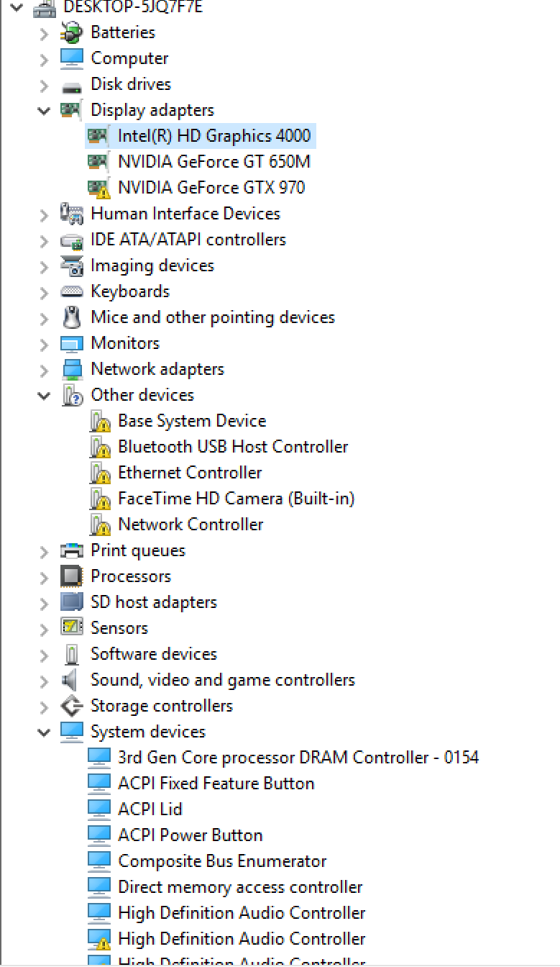The image size is (560, 967).
Task: Click the Batteries category icon
Action: pos(72,32)
